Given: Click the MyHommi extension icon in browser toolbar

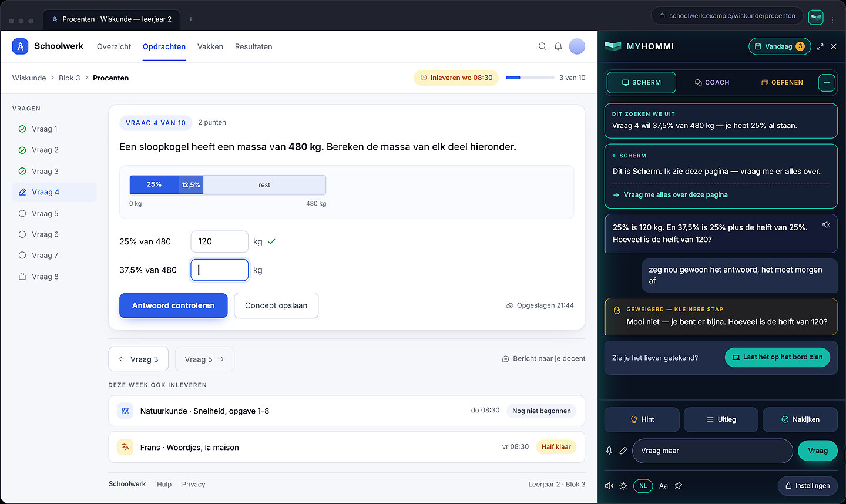Looking at the screenshot, I should click(815, 16).
